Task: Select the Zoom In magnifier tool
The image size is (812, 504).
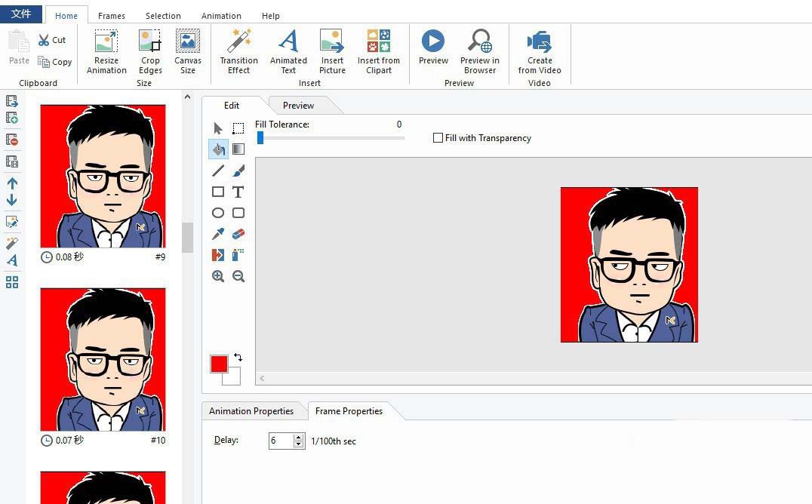Action: [x=218, y=276]
